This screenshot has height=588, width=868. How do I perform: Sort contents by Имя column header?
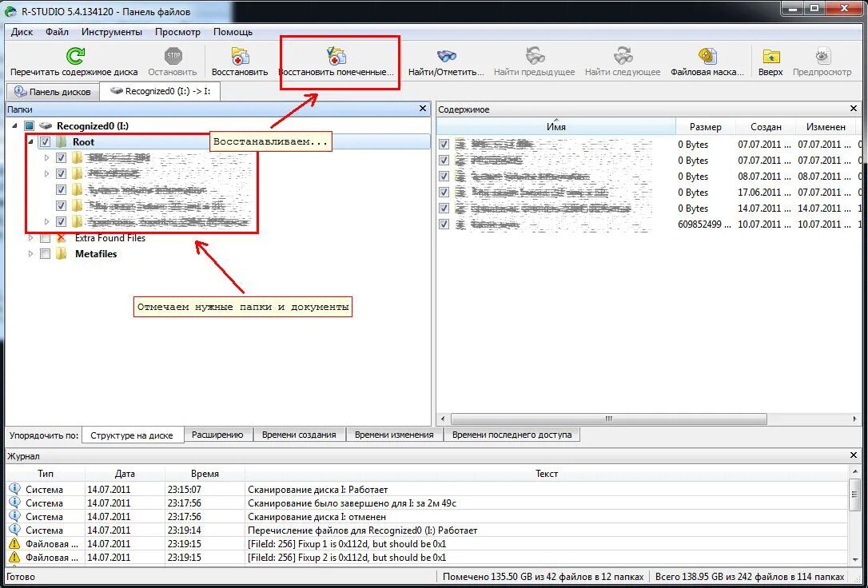pyautogui.click(x=555, y=127)
